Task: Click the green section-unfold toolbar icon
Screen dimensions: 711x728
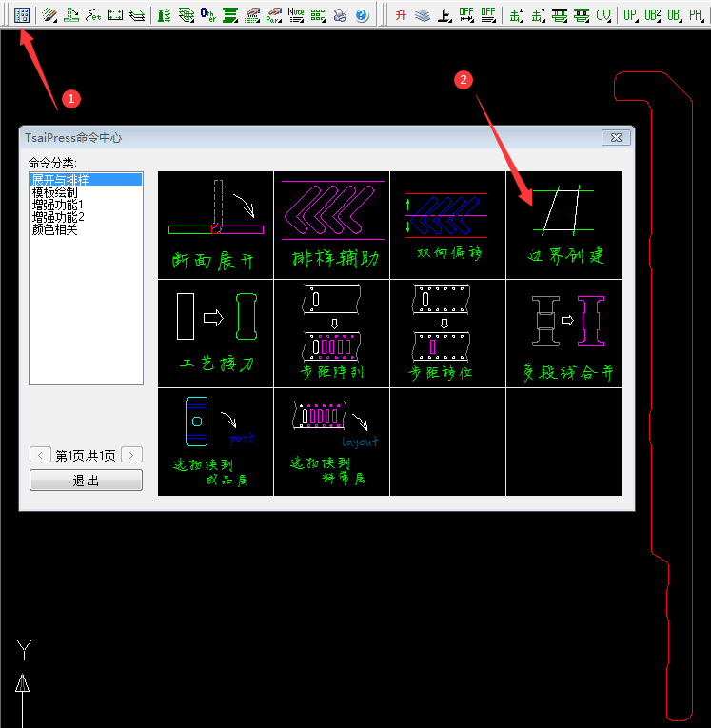Action: click(x=71, y=15)
